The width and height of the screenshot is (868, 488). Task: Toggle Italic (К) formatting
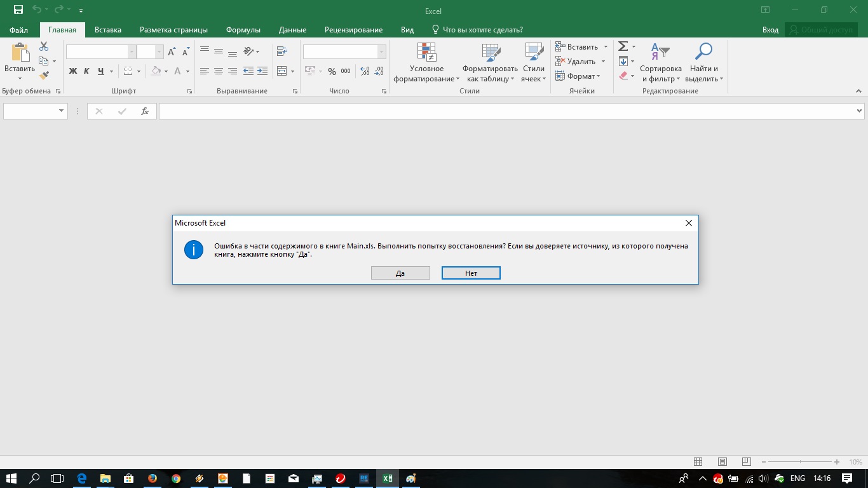pyautogui.click(x=86, y=71)
